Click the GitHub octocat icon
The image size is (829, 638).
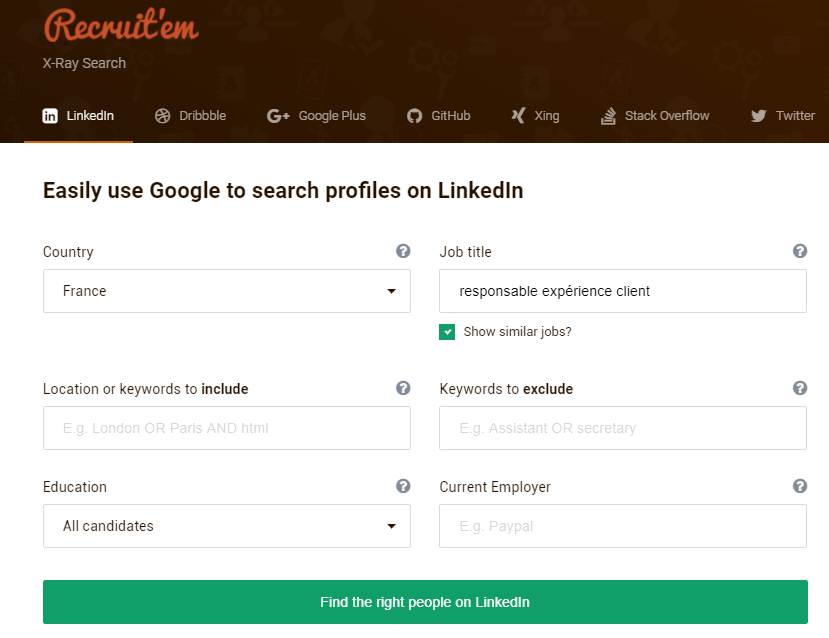414,116
